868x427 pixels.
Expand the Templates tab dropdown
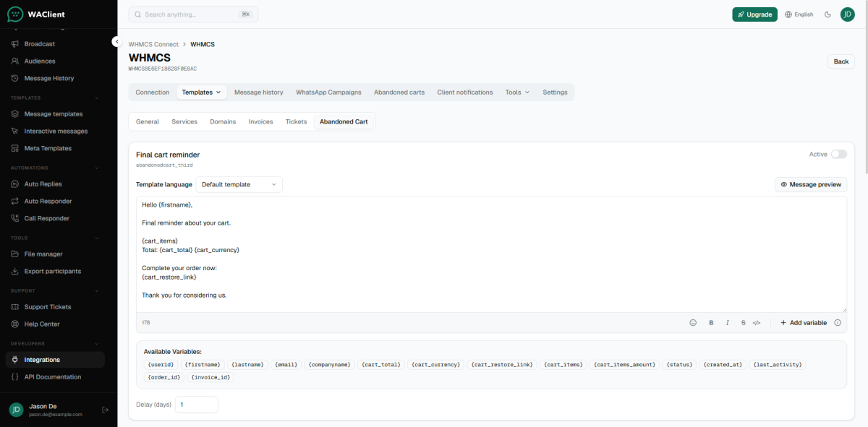202,92
